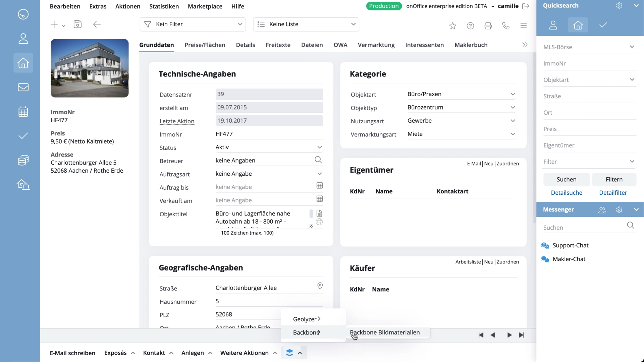Switch Quicksearch to contacts person tab
The width and height of the screenshot is (644, 362).
[553, 25]
